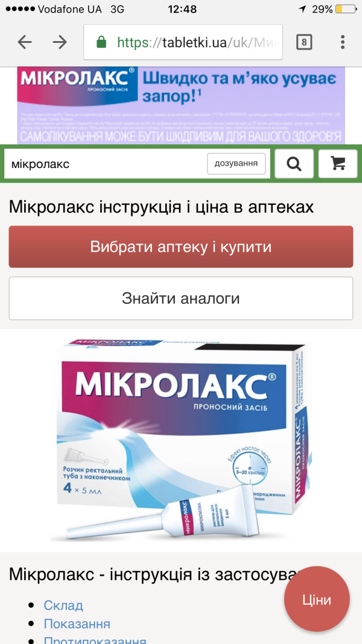
Task: Open the shopping cart icon
Action: click(338, 164)
